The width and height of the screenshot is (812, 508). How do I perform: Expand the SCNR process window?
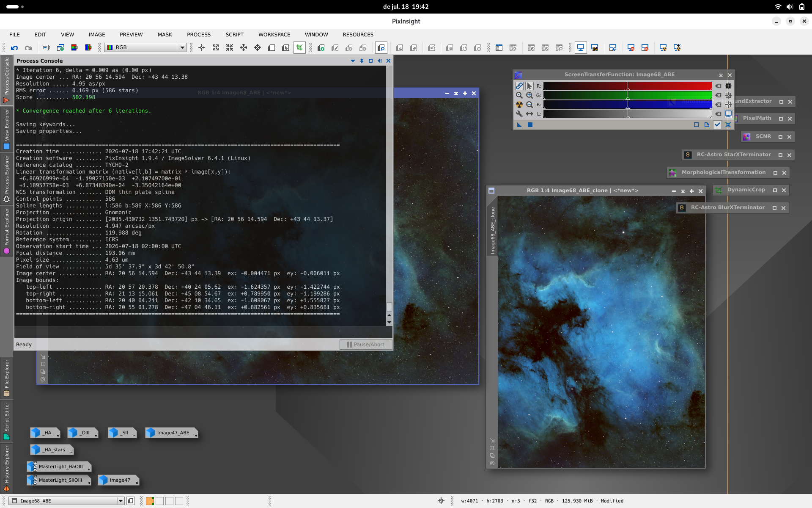point(780,137)
